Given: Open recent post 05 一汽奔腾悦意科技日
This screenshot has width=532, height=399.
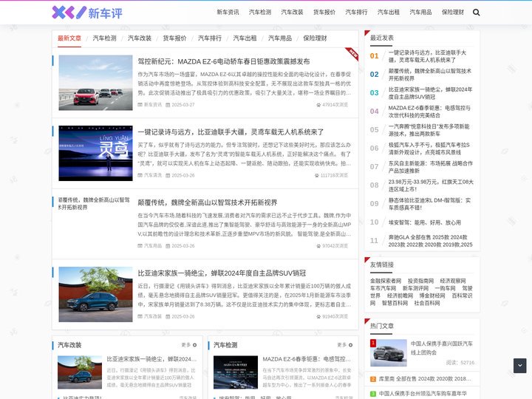Looking at the screenshot, I should pyautogui.click(x=429, y=130).
